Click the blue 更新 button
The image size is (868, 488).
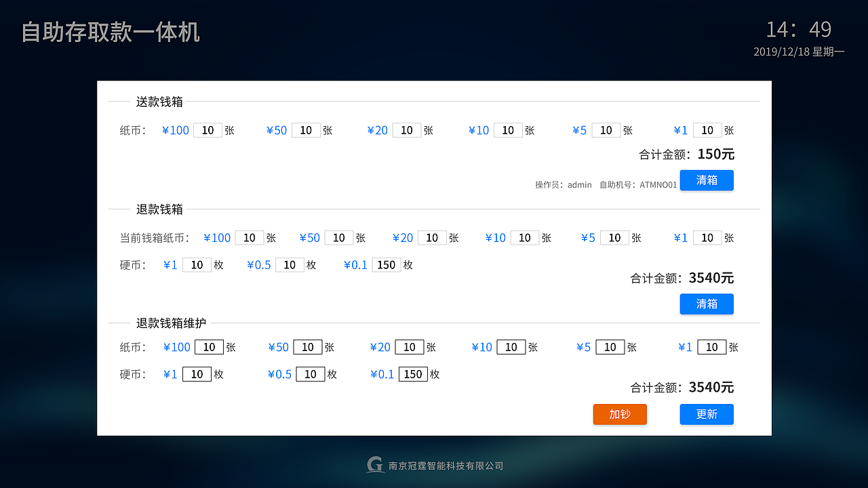click(707, 414)
